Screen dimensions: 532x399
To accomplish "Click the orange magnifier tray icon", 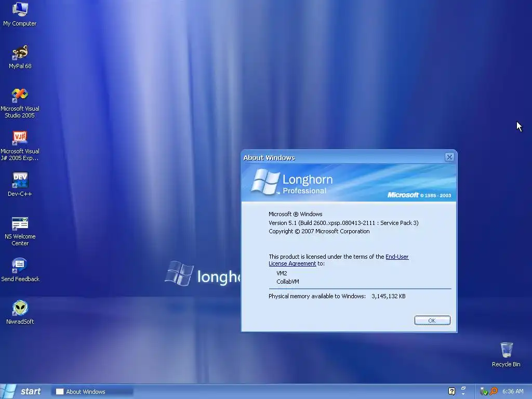I will (x=494, y=391).
